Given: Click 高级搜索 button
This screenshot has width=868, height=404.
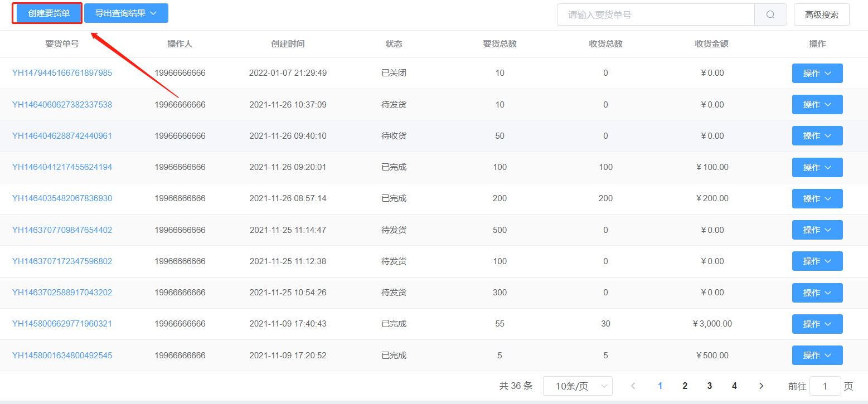Looking at the screenshot, I should (821, 14).
